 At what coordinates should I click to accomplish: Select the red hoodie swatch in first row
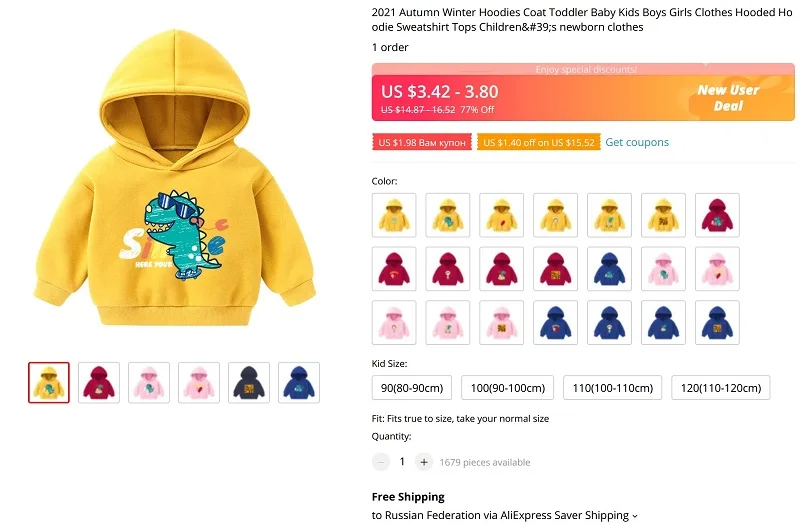tap(717, 215)
